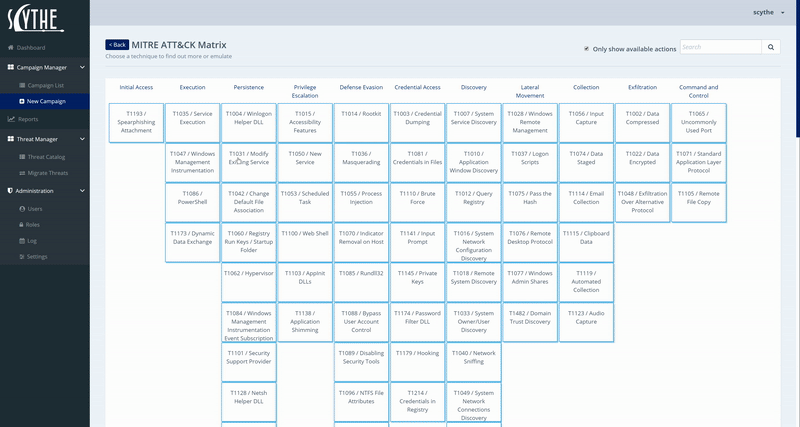Pick T1003 Credential Dumping technique

pyautogui.click(x=417, y=123)
